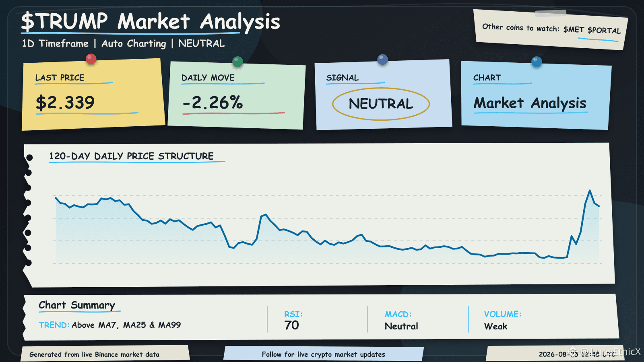Click the "Chart Summary" heading

coord(77,305)
